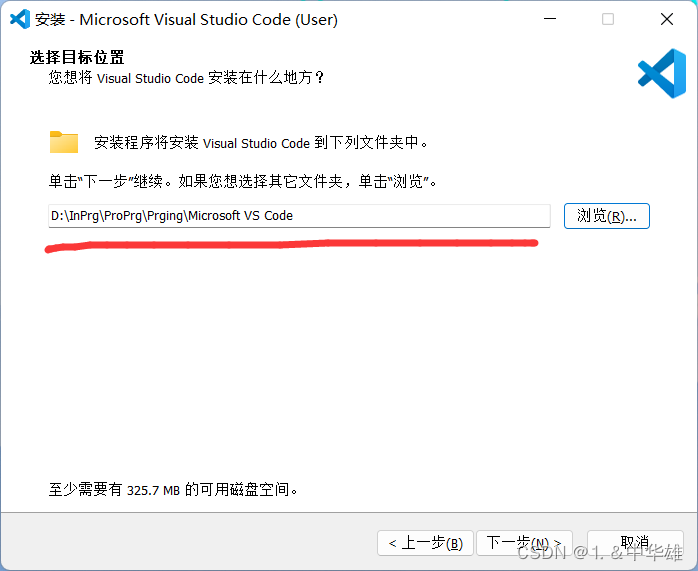The height and width of the screenshot is (571, 698).
Task: Click the yellow folder icon
Action: (64, 142)
